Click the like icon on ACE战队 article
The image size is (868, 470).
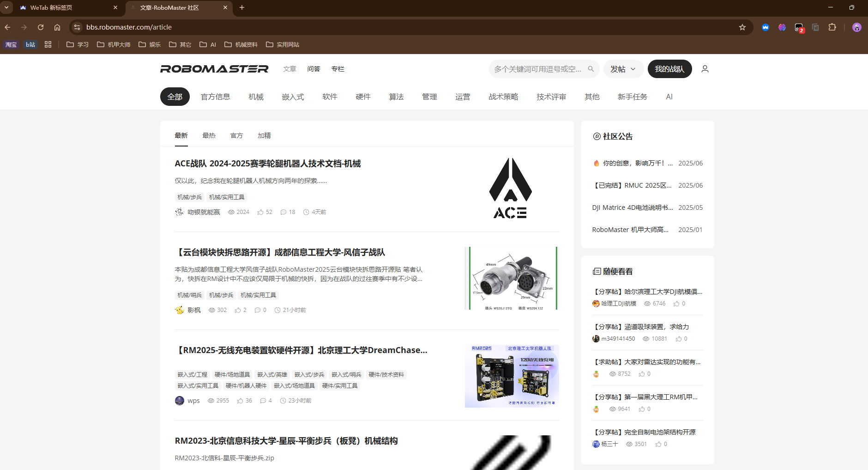pyautogui.click(x=260, y=212)
